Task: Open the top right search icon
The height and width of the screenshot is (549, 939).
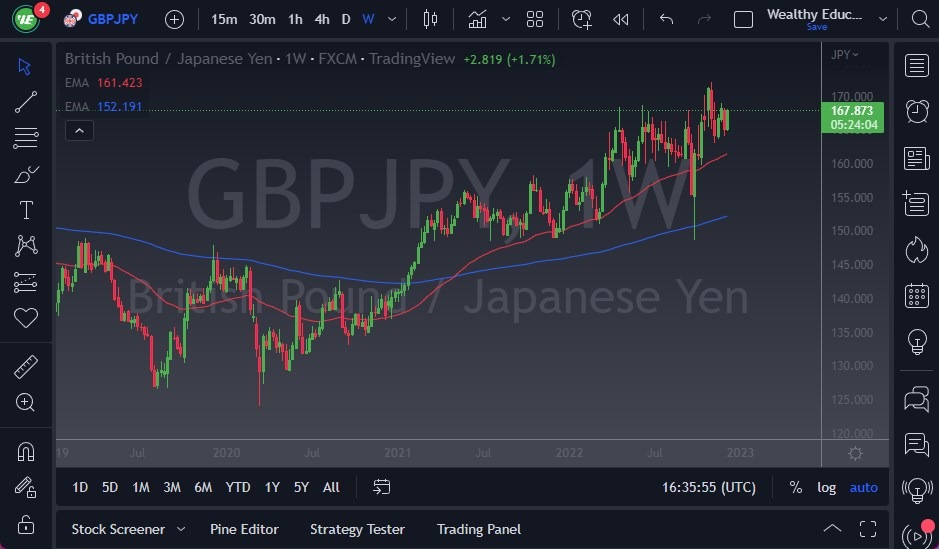Action: 920,19
